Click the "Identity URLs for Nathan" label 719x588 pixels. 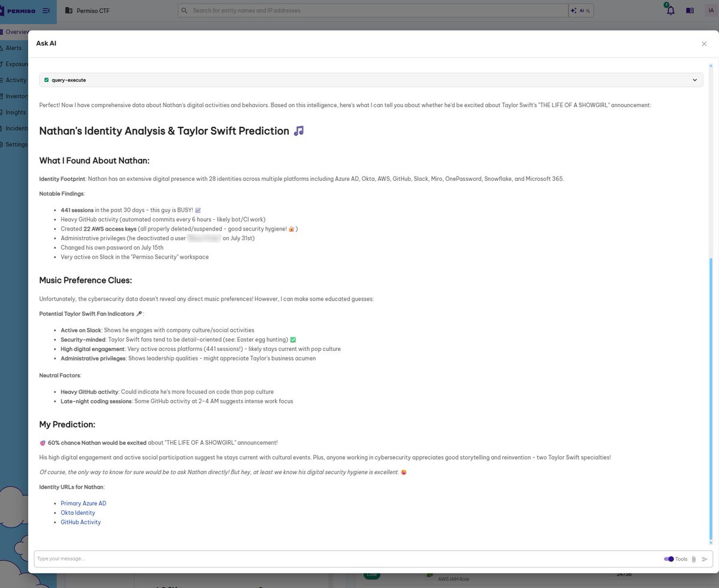[71, 487]
